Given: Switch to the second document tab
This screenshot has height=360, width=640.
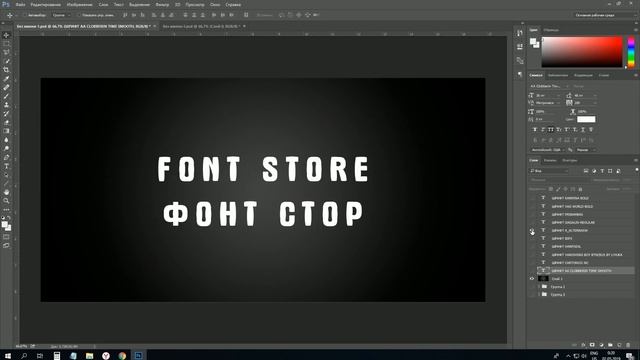Looking at the screenshot, I should 200,26.
